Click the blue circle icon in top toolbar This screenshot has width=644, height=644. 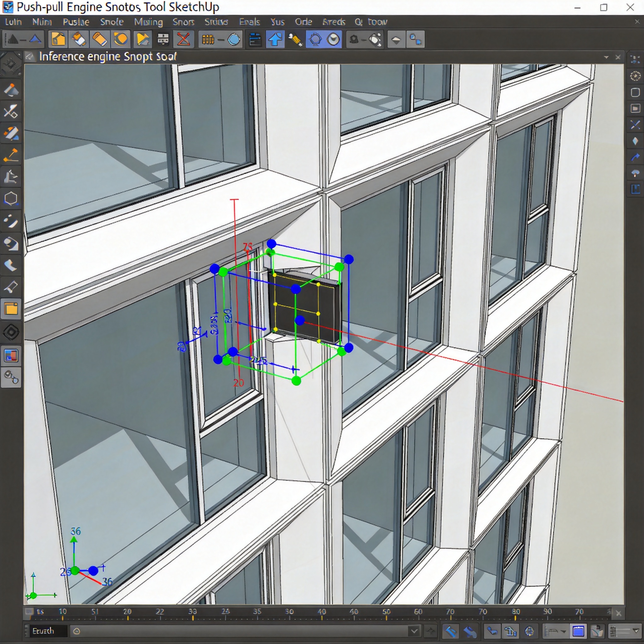click(234, 40)
